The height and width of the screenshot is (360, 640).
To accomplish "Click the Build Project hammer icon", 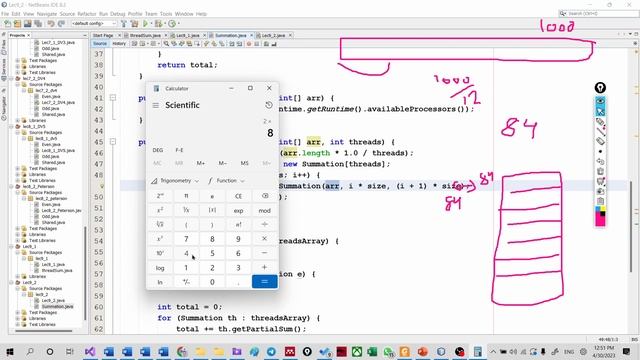I will (x=124, y=24).
